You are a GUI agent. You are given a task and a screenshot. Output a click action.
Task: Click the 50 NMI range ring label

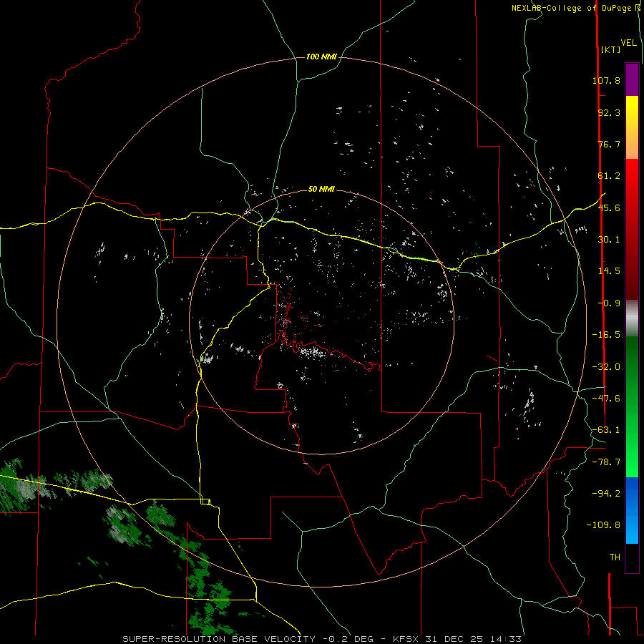click(321, 189)
